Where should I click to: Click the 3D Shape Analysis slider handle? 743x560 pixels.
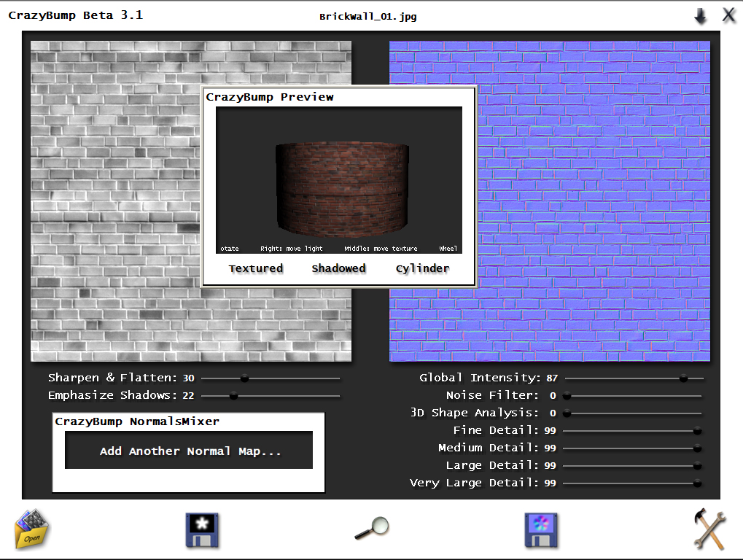point(567,413)
